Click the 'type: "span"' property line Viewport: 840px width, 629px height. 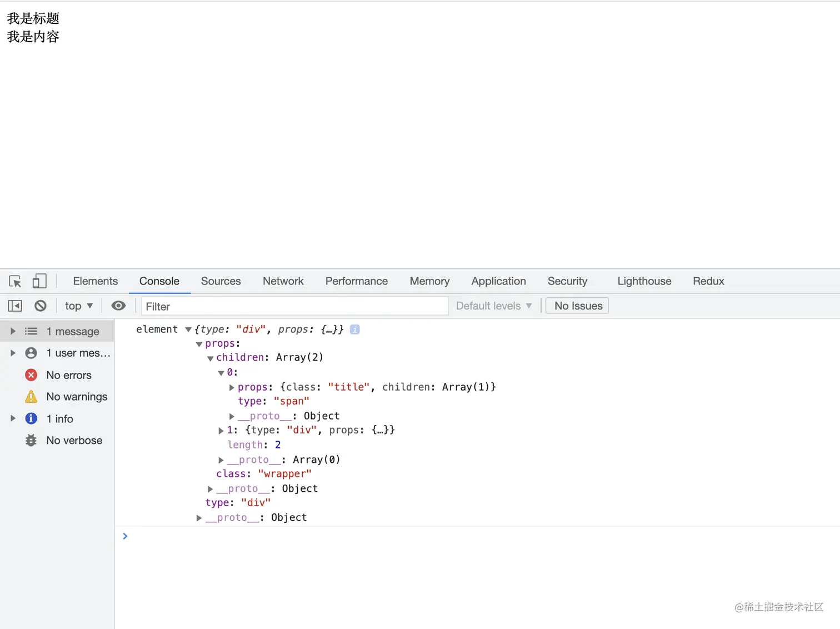[273, 401]
